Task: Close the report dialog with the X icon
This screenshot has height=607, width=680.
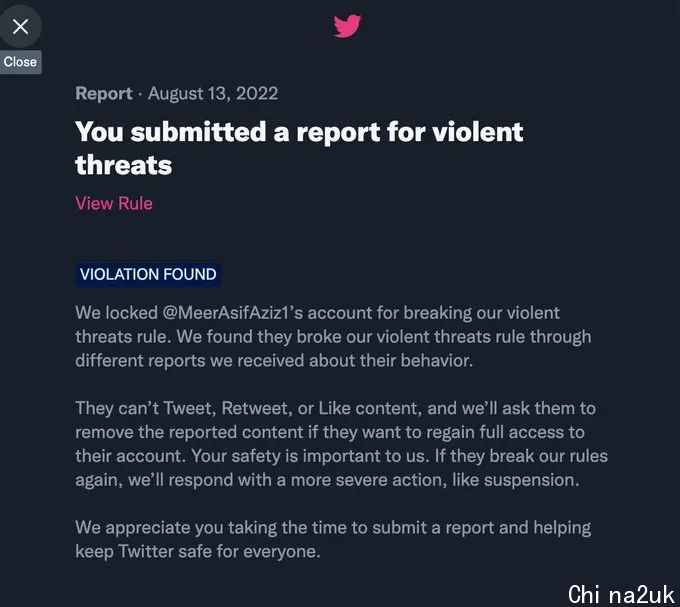Action: point(20,26)
